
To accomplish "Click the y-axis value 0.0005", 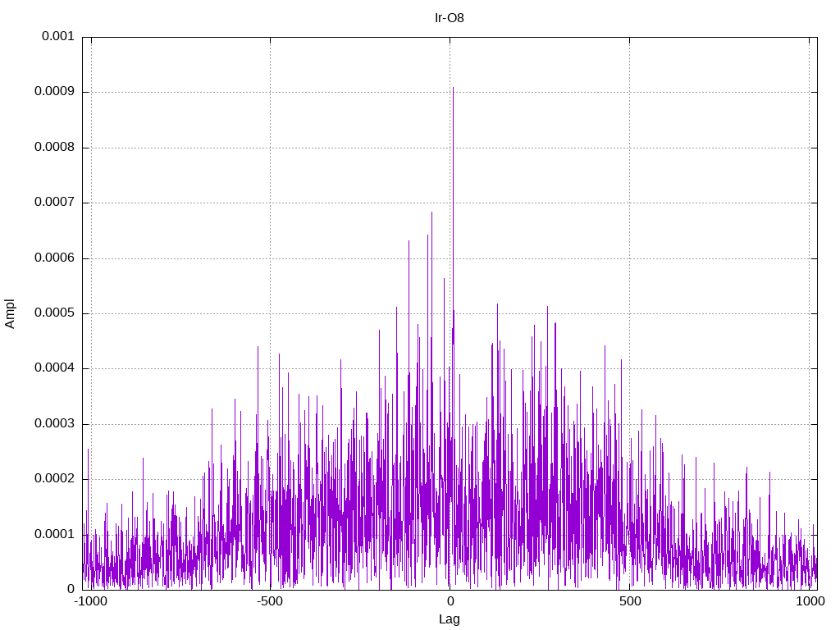I will [x=55, y=313].
